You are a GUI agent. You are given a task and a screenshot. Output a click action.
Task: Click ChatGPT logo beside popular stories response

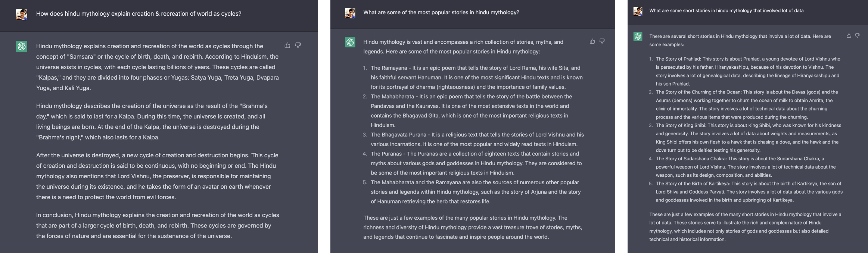pos(350,42)
